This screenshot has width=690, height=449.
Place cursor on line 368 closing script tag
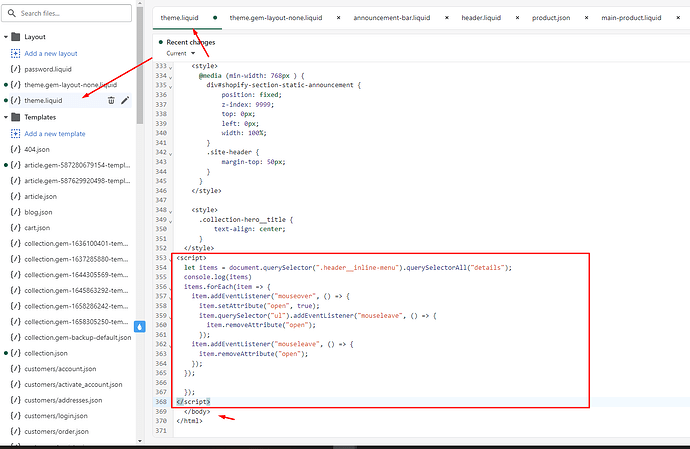coord(193,401)
